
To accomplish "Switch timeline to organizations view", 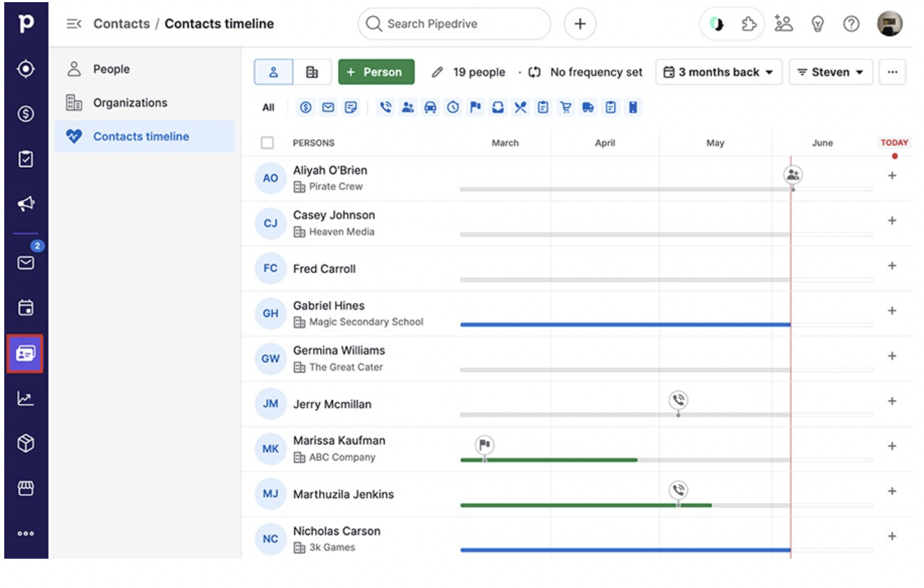I will click(312, 72).
